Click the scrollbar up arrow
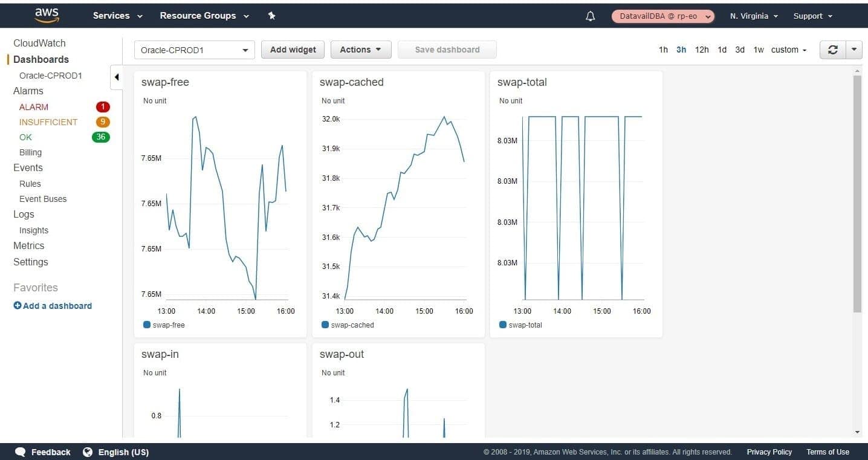The width and height of the screenshot is (868, 460). (x=857, y=71)
